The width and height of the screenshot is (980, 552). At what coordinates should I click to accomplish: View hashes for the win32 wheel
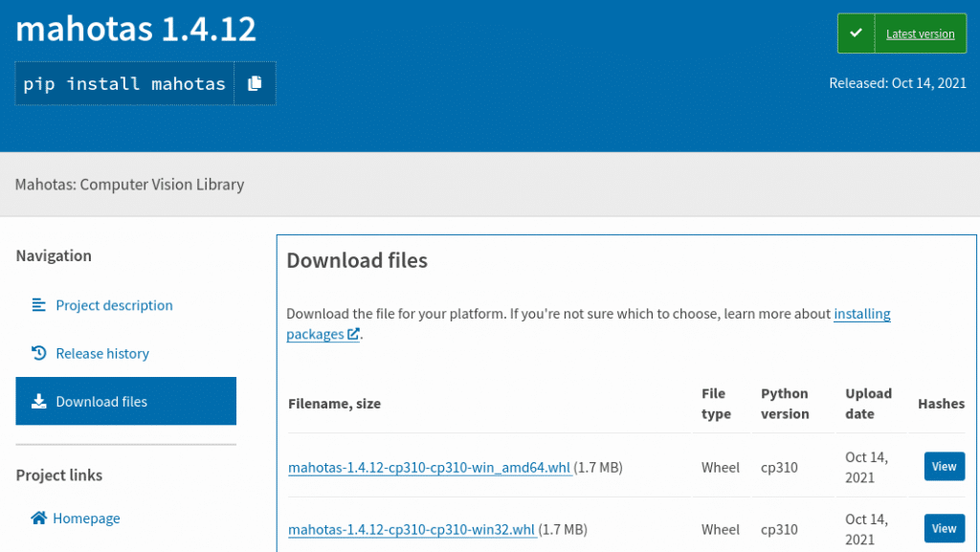944,529
